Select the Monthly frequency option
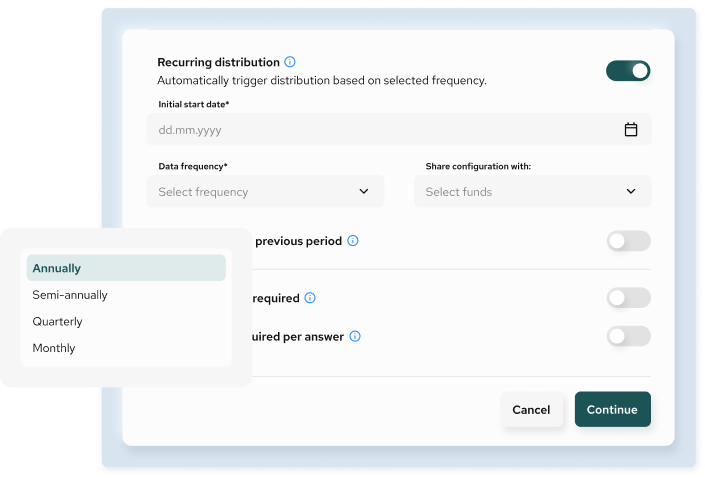Screen dimensions: 705x478 click(x=126, y=348)
